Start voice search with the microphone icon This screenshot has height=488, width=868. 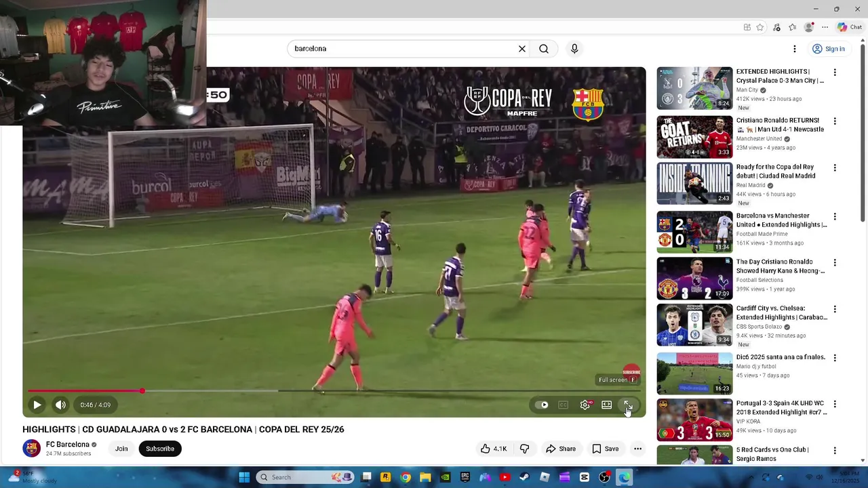tap(574, 49)
